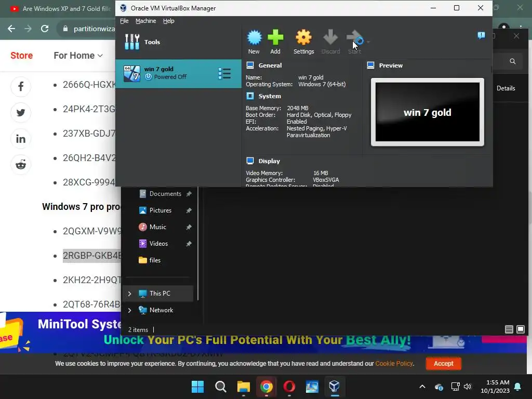The width and height of the screenshot is (532, 399).
Task: Expand This PC in Explorer tree
Action: pos(129,294)
